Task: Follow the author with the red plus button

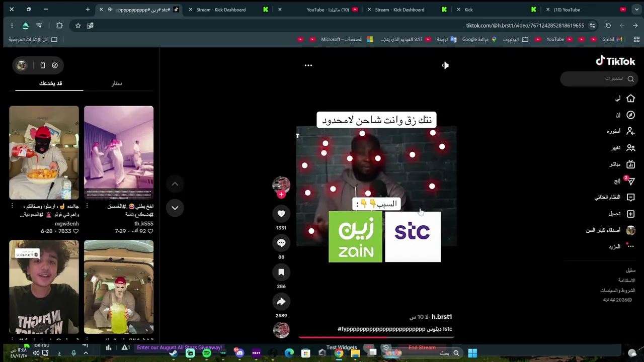Action: click(x=281, y=194)
